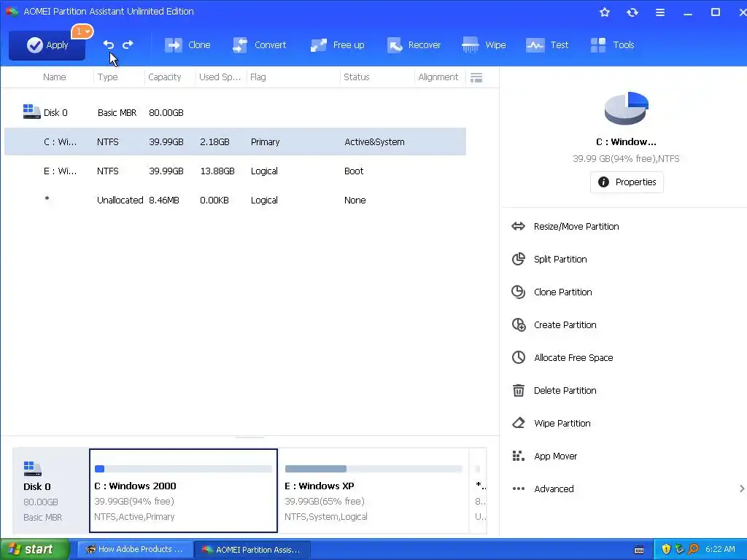Sort by the Status column header
Image resolution: width=747 pixels, height=560 pixels.
pos(356,77)
